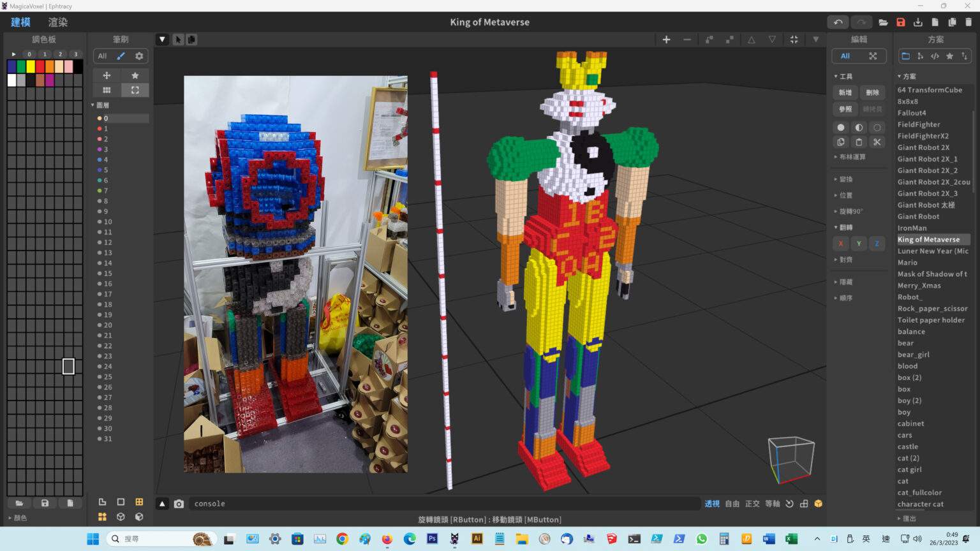Click the plus icon in viewport toolbar

666,40
